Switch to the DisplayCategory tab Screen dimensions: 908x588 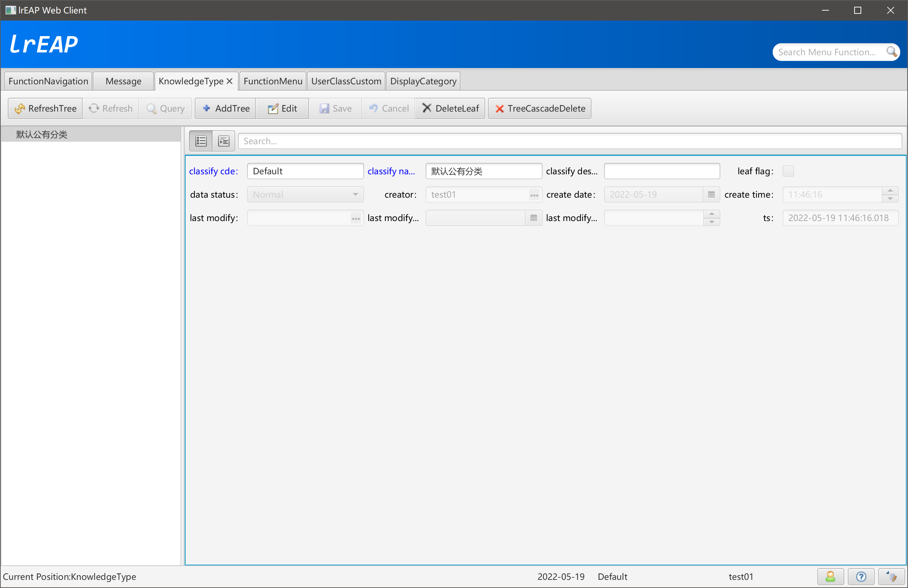point(423,81)
